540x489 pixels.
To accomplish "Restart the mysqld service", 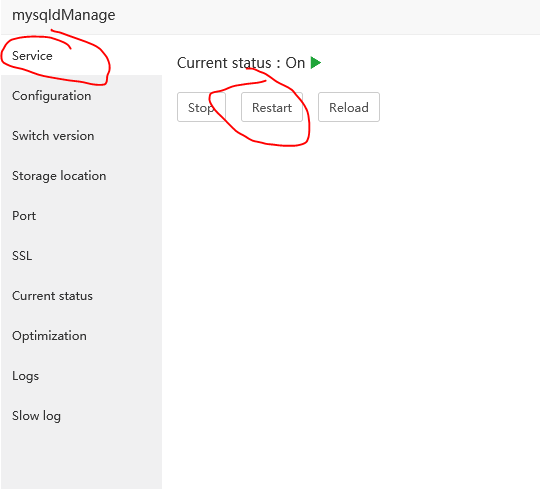I will [x=272, y=107].
